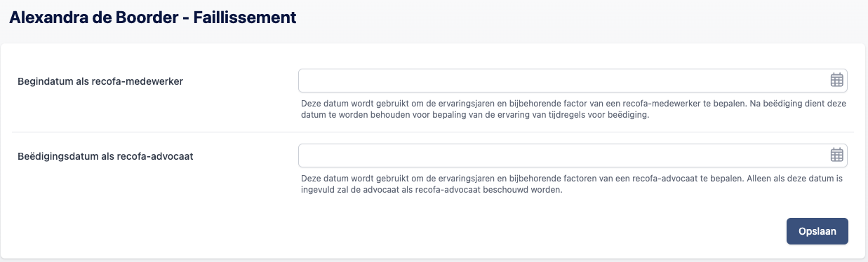This screenshot has height=262, width=868.
Task: Click the hyphen separator in the page heading
Action: click(184, 18)
